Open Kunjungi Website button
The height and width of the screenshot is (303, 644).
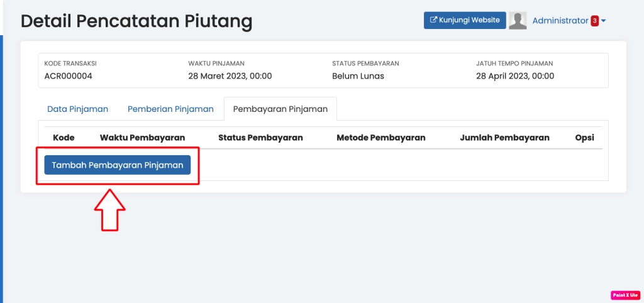[465, 20]
